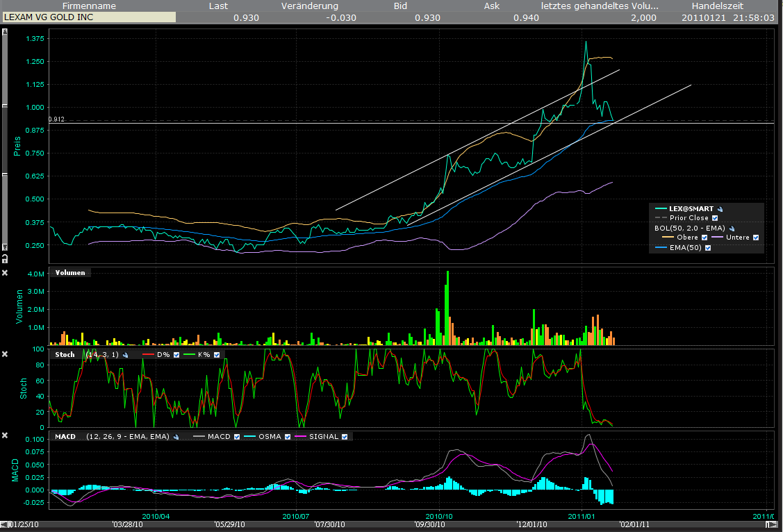
Task: Remove the Stoch panel using X icon
Action: (x=5, y=354)
